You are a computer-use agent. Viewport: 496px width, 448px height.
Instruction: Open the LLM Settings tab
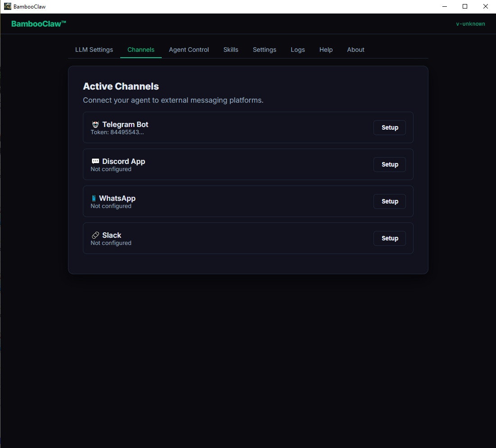tap(94, 50)
